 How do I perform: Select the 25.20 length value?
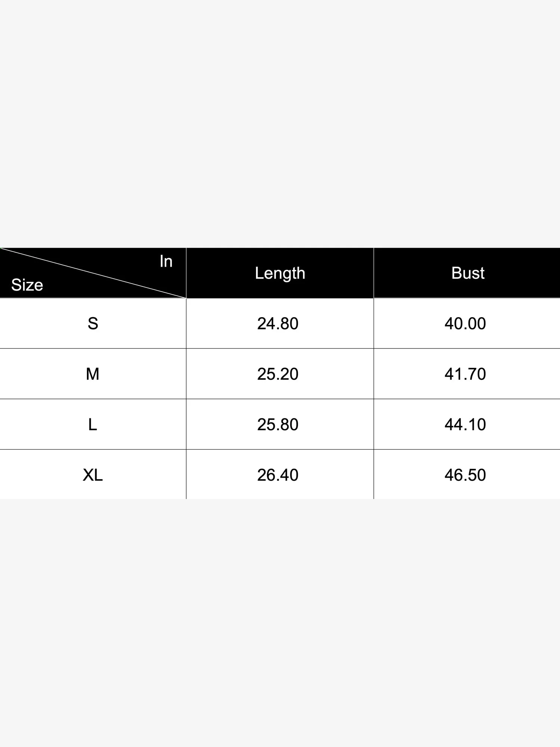coord(278,374)
